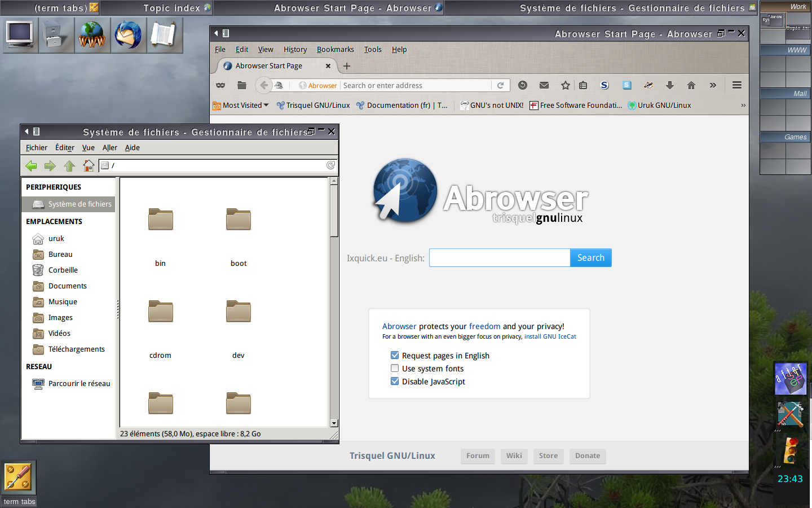Open Abrowser window menu arrow in titlebar
The height and width of the screenshot is (508, 812).
(215, 33)
